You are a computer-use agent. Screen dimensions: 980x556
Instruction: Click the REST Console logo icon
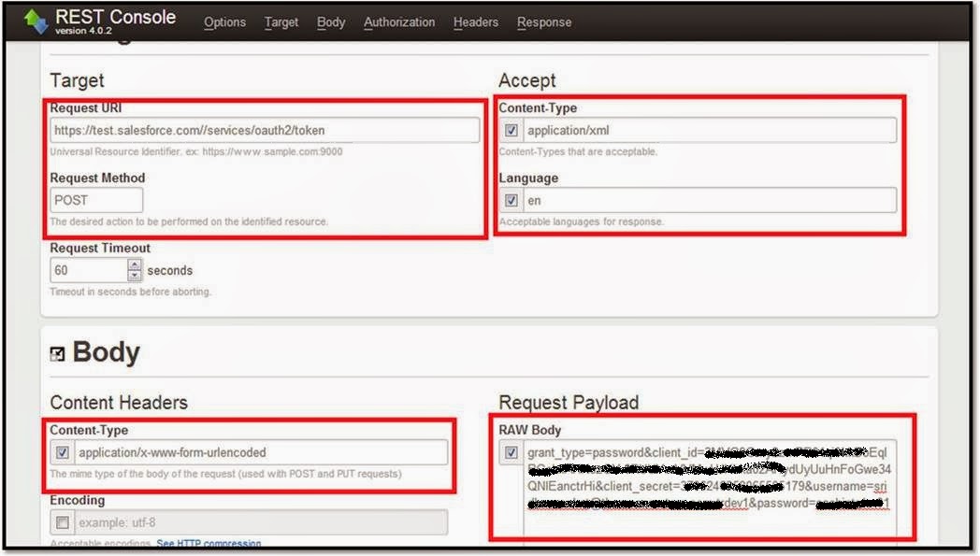coord(36,20)
